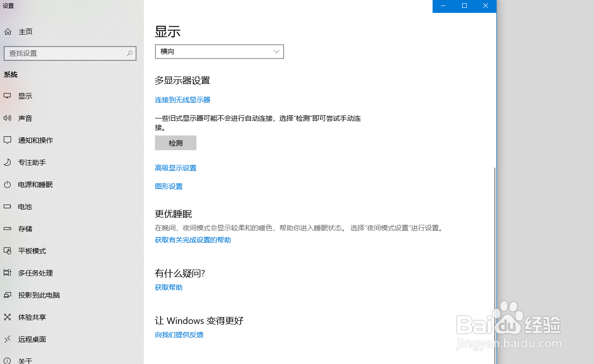Click the Home house icon
This screenshot has height=364, width=594.
pyautogui.click(x=7, y=32)
